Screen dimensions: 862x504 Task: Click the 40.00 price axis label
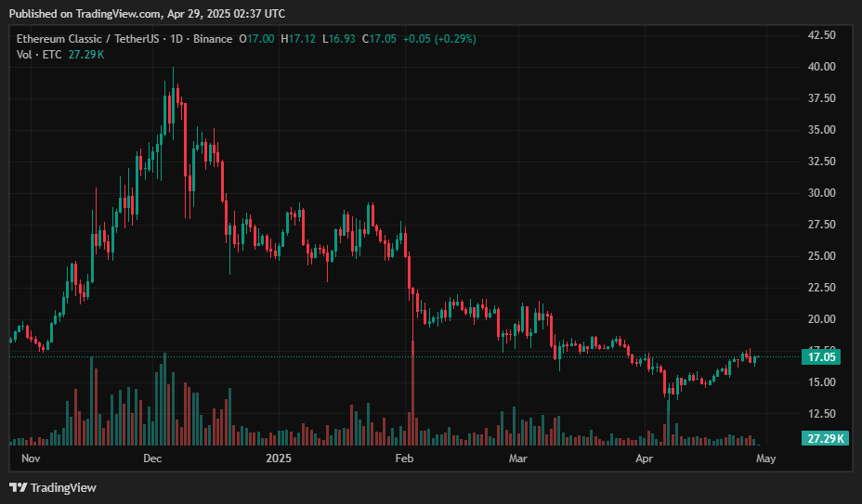(x=822, y=67)
